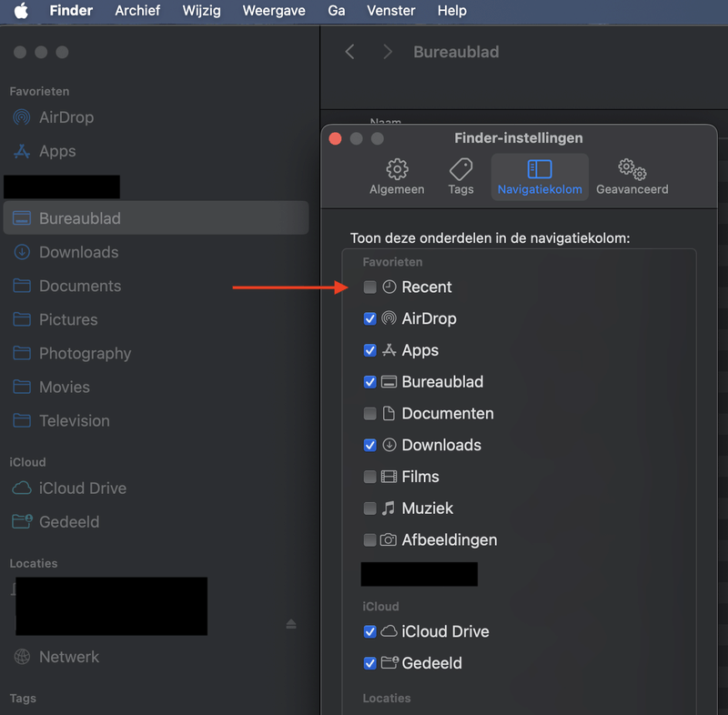Click the iCloud Drive cloud icon in sidebar

(22, 488)
